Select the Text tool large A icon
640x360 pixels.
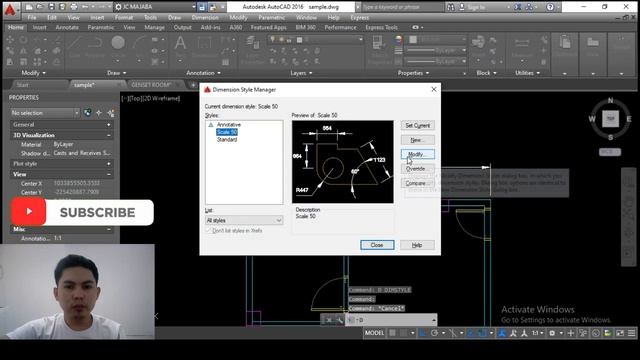[180, 43]
